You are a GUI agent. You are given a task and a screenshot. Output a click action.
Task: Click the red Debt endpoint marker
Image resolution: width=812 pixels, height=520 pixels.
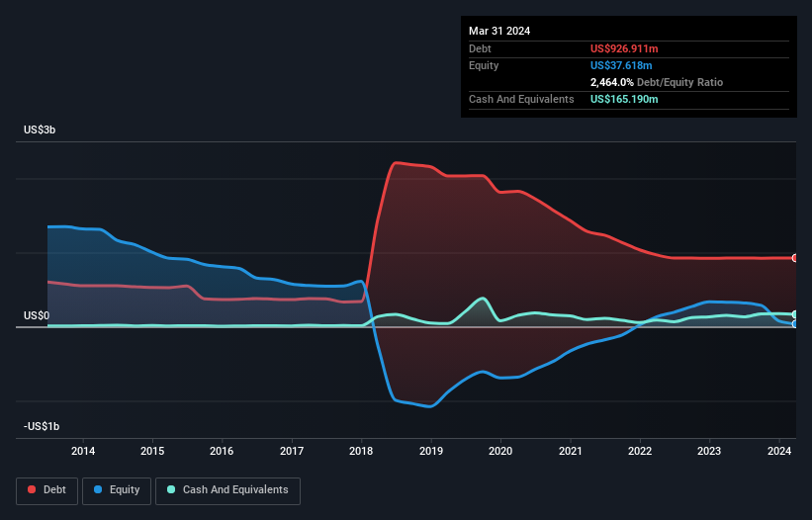795,258
